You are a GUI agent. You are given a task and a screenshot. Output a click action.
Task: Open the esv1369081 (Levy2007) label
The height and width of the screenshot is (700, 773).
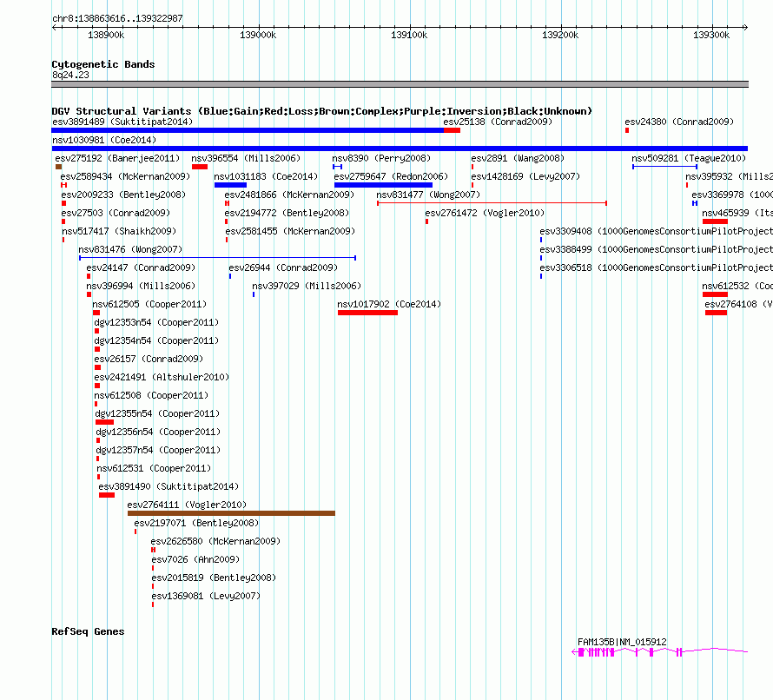coord(206,596)
